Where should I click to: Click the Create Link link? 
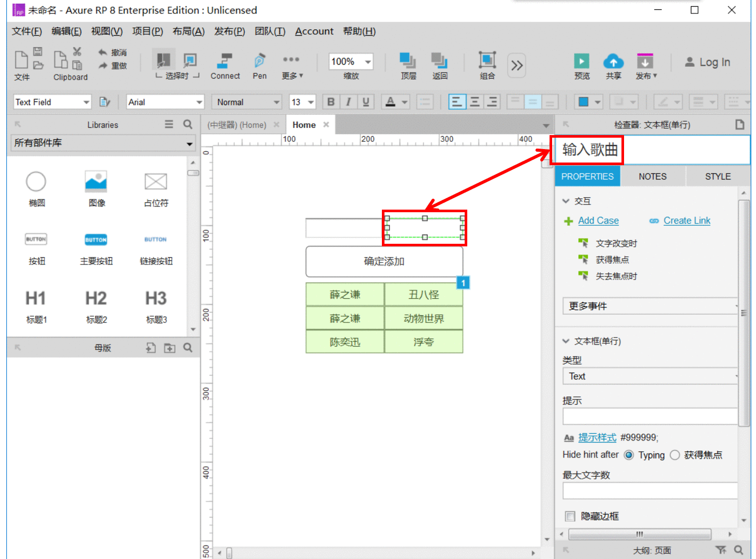point(687,220)
